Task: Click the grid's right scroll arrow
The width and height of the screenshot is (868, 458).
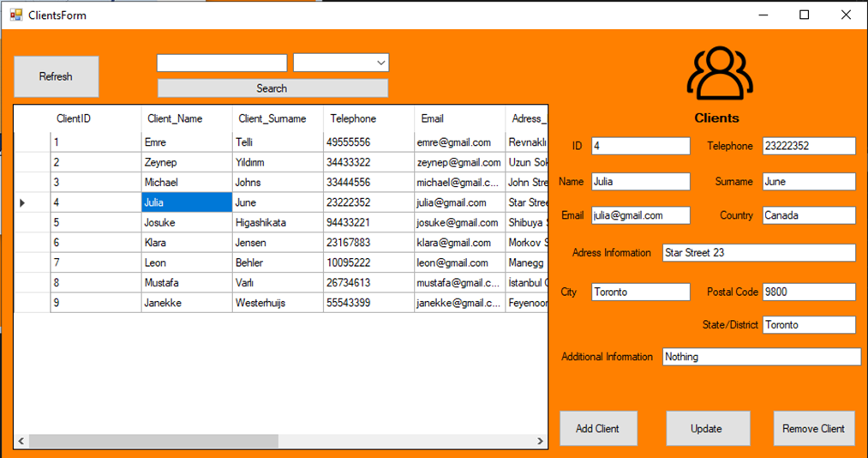Action: tap(541, 441)
